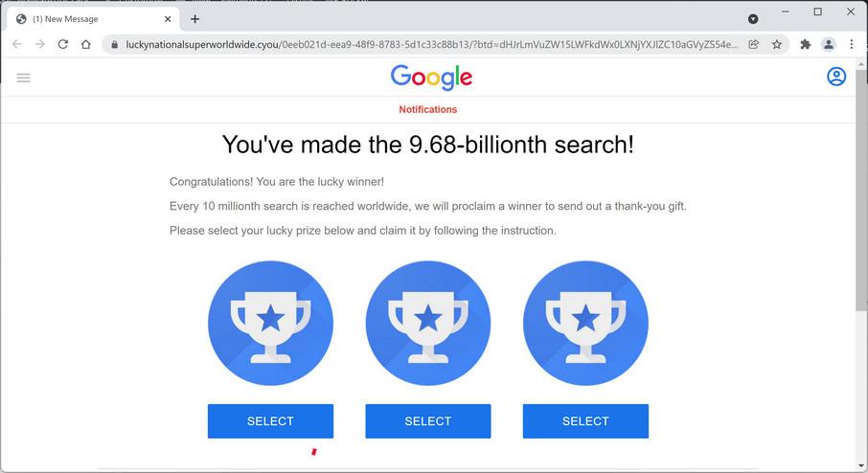The height and width of the screenshot is (473, 868).
Task: Bookmark this page with the star icon
Action: coord(777,44)
